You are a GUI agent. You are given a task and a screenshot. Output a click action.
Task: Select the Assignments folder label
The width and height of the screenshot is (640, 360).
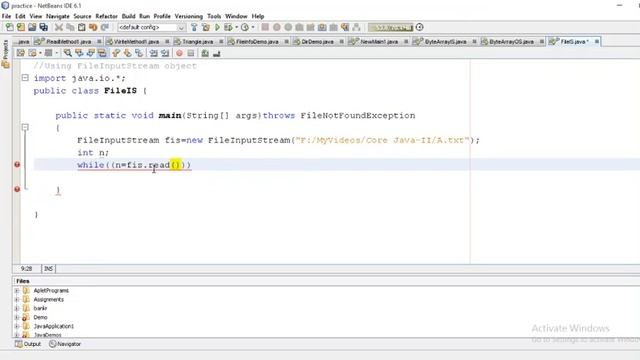tap(49, 300)
